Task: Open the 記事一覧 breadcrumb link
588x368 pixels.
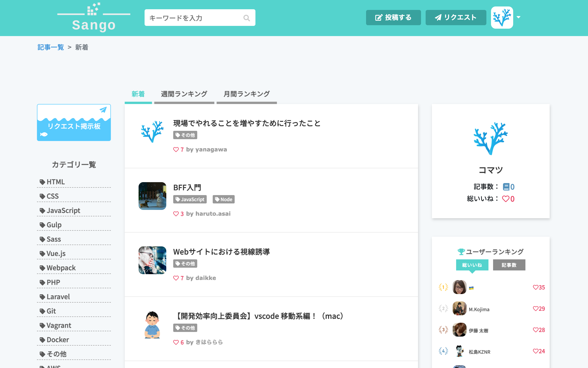Action: pos(51,47)
